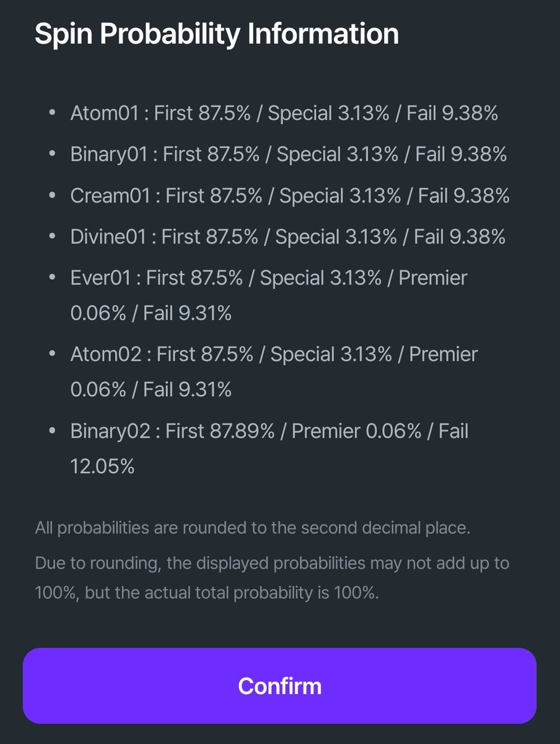Click the 'actual total probability is 100%' note
Image resolution: width=560 pixels, height=744 pixels.
[x=206, y=592]
